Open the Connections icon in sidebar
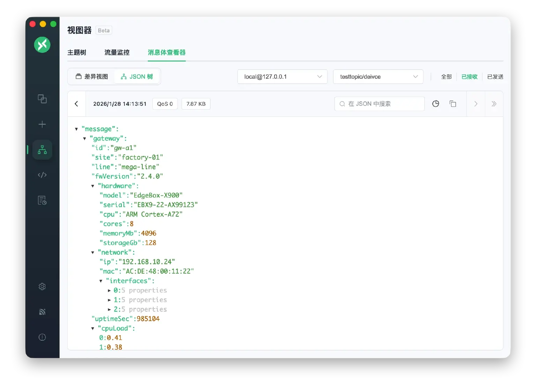536x392 pixels. tap(42, 99)
